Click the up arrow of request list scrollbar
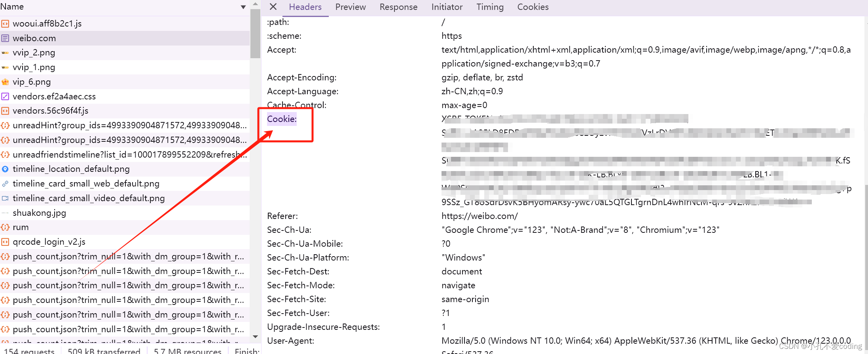This screenshot has height=354, width=868. coord(255,4)
